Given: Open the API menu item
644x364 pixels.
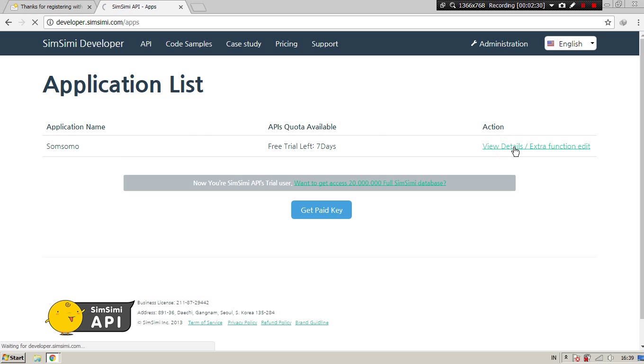Looking at the screenshot, I should (146, 44).
